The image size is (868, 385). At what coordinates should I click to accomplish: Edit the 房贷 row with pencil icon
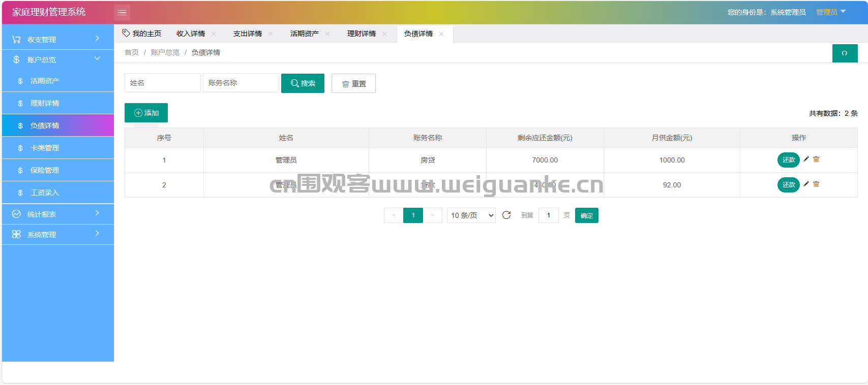pyautogui.click(x=806, y=159)
